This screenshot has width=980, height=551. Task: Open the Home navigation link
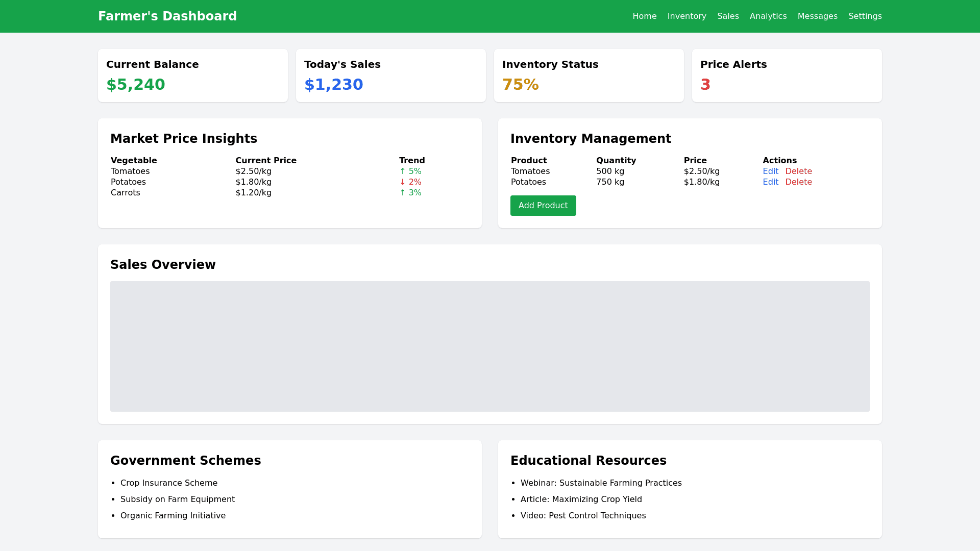(644, 16)
